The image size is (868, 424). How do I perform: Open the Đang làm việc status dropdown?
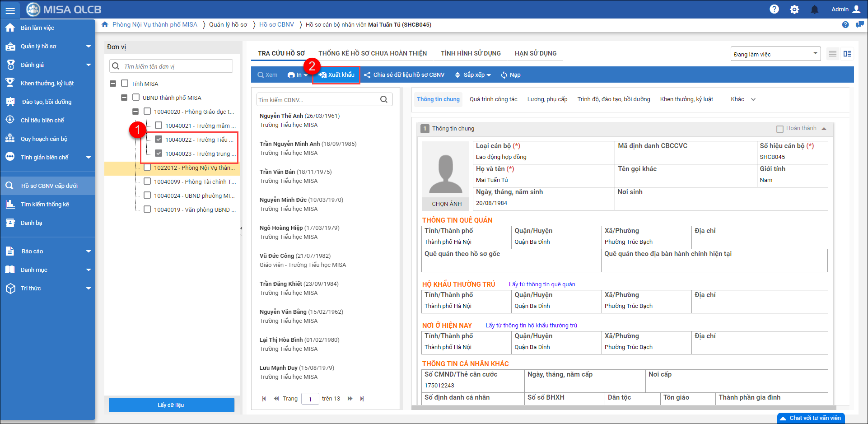(775, 54)
